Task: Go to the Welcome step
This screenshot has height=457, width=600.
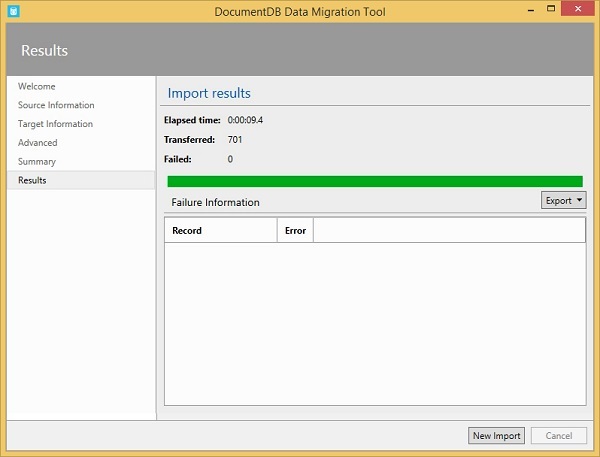Action: (37, 87)
